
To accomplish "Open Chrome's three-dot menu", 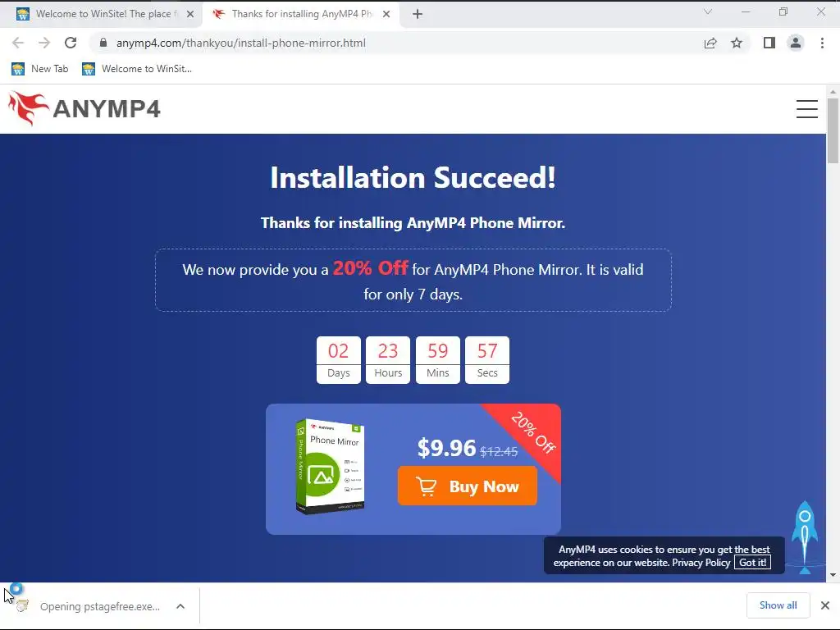I will (x=822, y=43).
